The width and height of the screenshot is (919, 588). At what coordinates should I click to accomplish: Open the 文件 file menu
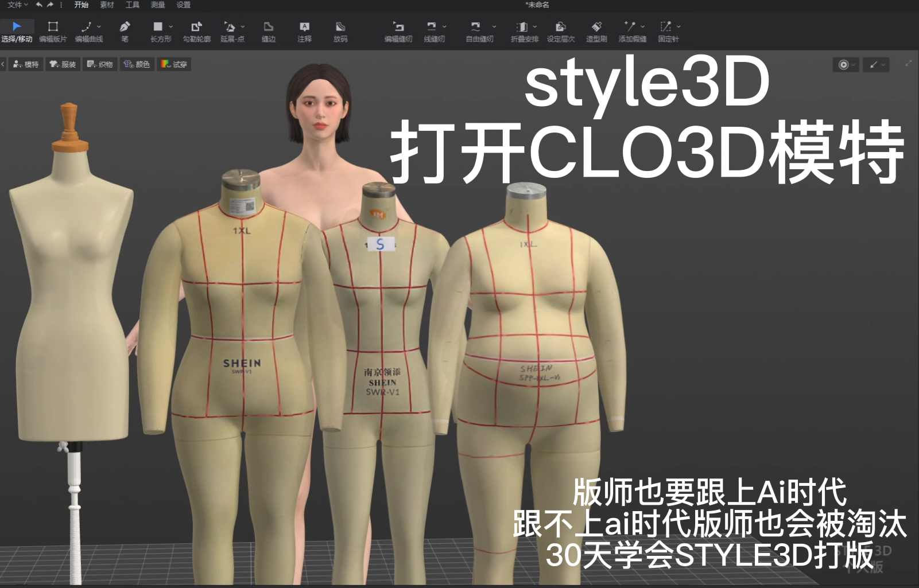(17, 5)
